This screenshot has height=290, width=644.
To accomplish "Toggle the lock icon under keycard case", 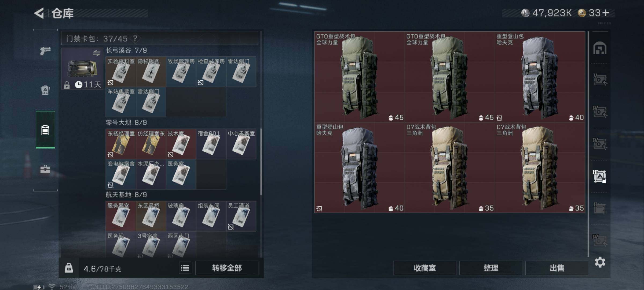I will coord(67,85).
